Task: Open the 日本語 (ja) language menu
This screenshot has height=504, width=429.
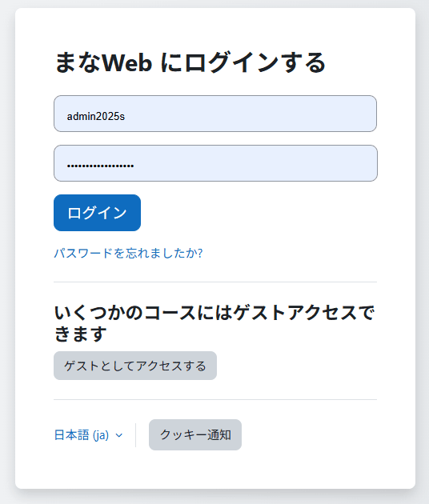Action: [x=88, y=435]
